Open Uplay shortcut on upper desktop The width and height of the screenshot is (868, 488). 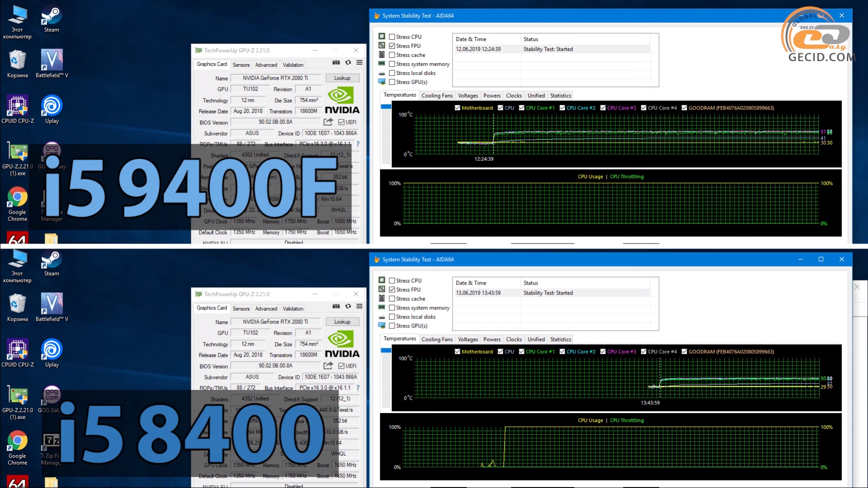pyautogui.click(x=52, y=109)
